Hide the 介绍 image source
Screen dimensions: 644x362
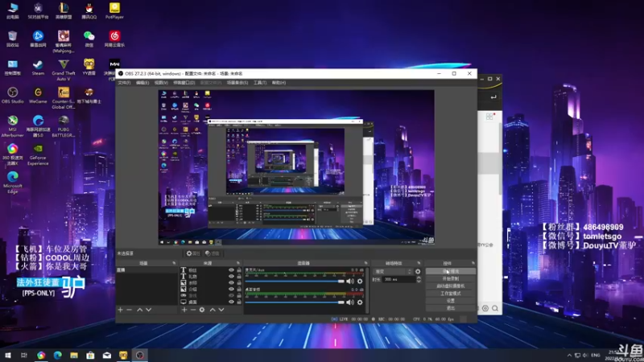(231, 289)
